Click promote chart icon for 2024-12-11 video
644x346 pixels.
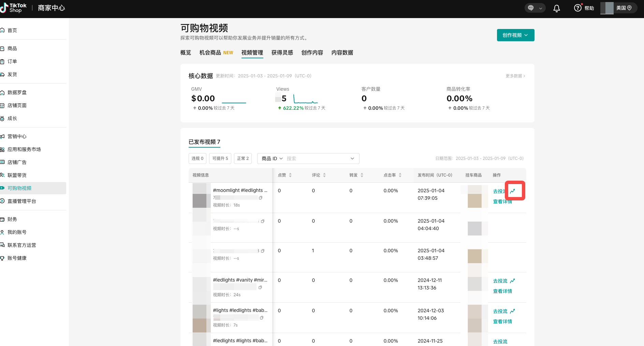click(512, 281)
